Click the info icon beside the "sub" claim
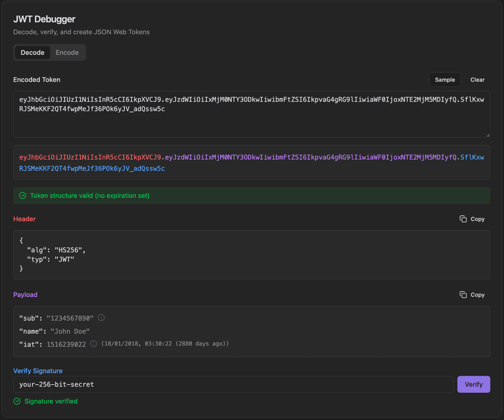504x420 pixels. pos(101,317)
